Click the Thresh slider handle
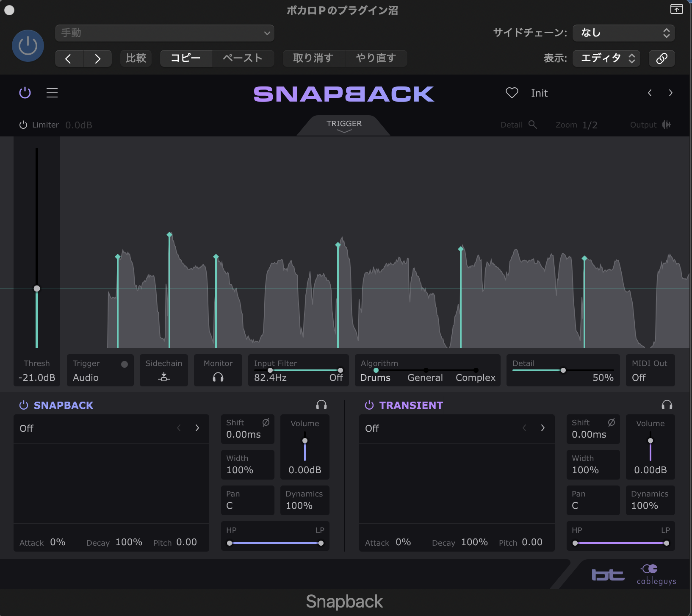Image resolution: width=692 pixels, height=616 pixels. click(x=37, y=289)
